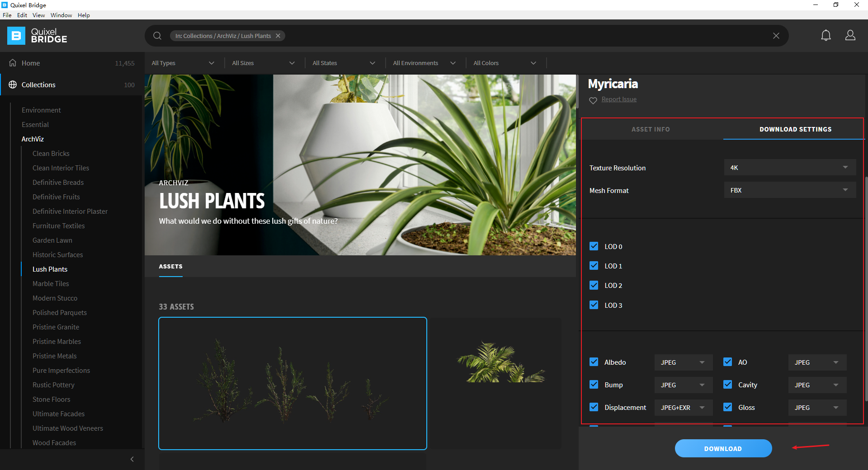The height and width of the screenshot is (470, 868).
Task: Open the Polished Parquets collection
Action: (x=60, y=312)
